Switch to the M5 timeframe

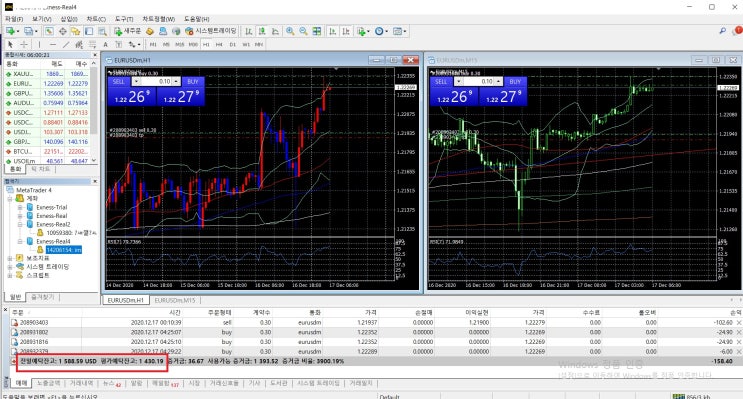click(166, 45)
